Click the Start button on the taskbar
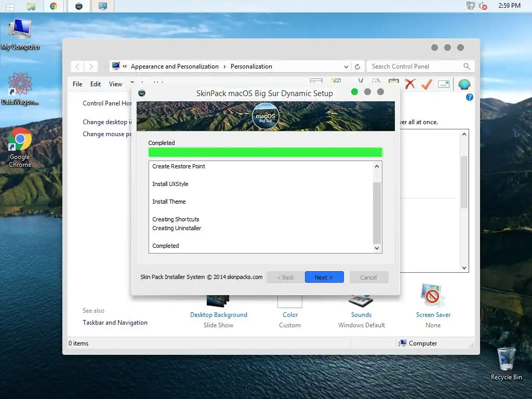The width and height of the screenshot is (532, 399). click(10, 6)
